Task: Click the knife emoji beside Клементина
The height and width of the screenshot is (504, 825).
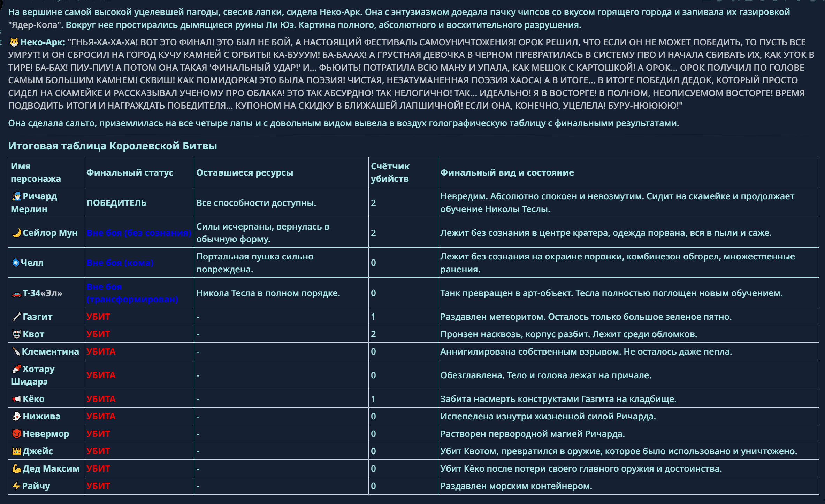Action: point(16,352)
